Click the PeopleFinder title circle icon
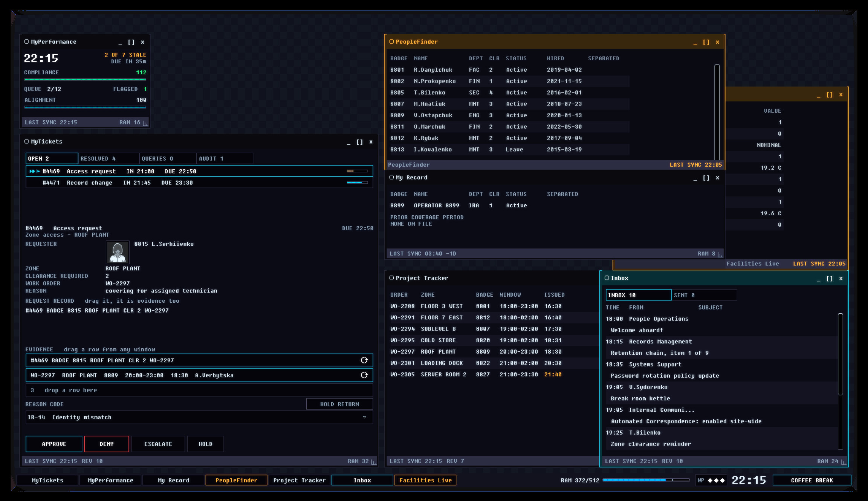The height and width of the screenshot is (501, 868). (391, 41)
